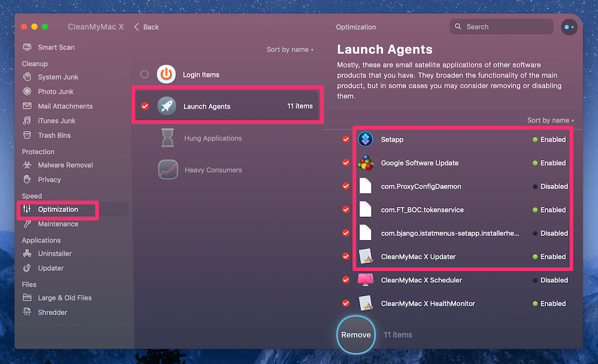Click the System Junk icon in sidebar

pos(27,77)
